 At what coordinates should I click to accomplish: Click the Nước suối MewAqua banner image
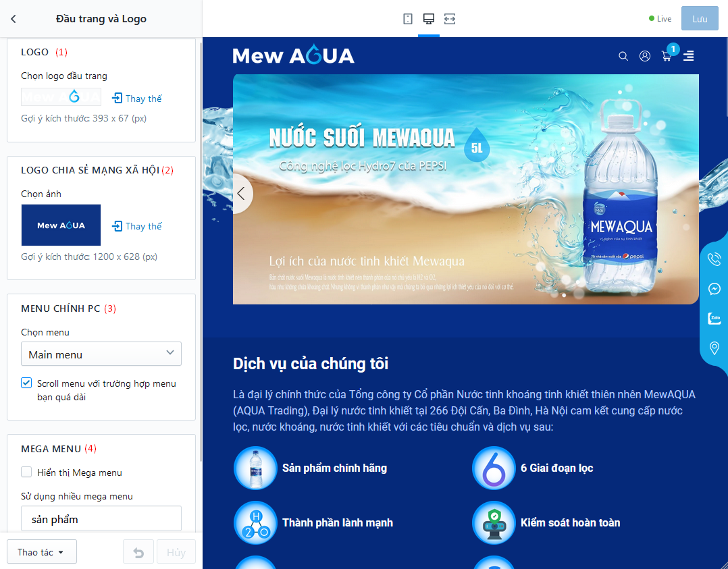coord(466,190)
